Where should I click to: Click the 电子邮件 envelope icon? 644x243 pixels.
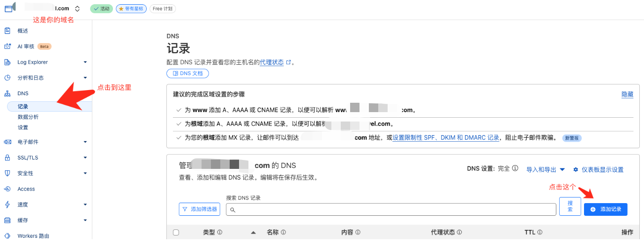[x=7, y=142]
